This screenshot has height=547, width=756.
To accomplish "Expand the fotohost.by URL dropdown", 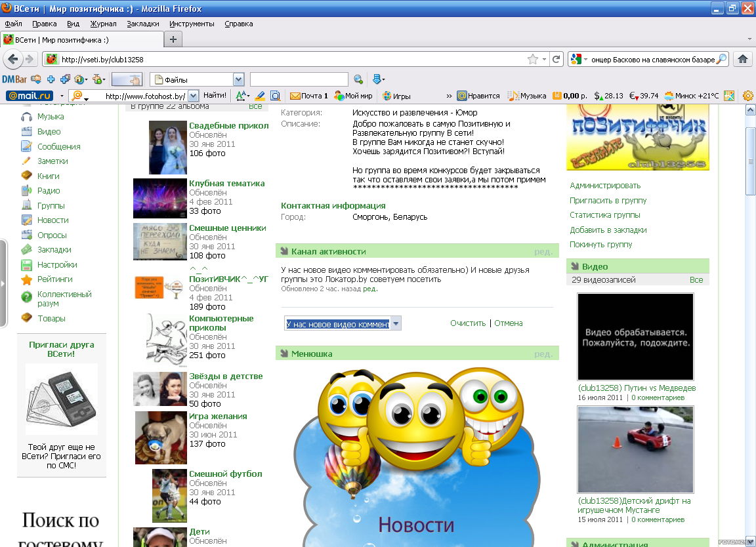I will (193, 95).
